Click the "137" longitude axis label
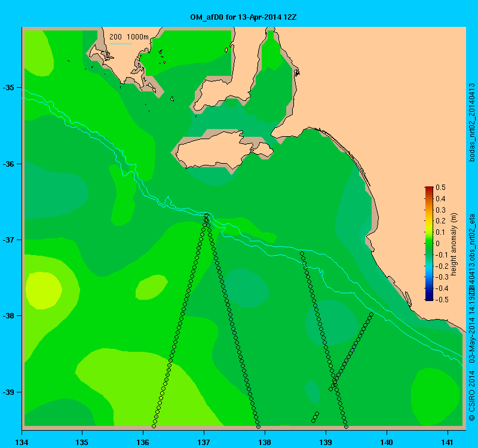 click(x=204, y=442)
